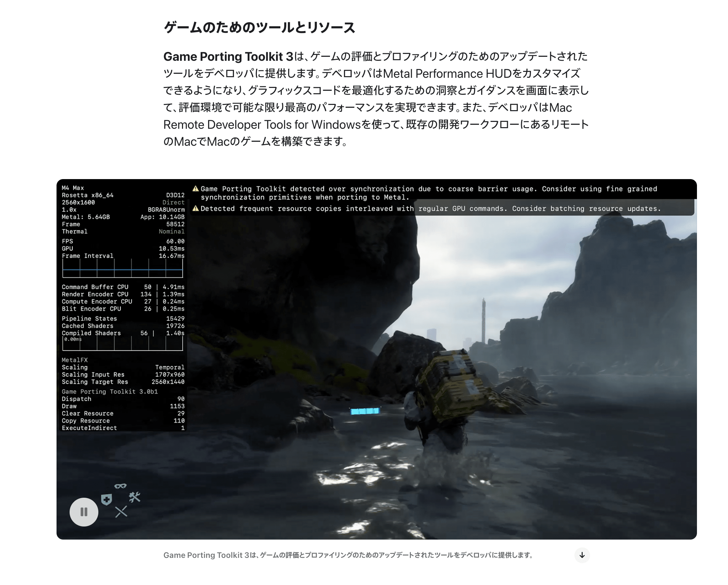
Task: Click the shield icon in the game HUD
Action: (x=107, y=499)
